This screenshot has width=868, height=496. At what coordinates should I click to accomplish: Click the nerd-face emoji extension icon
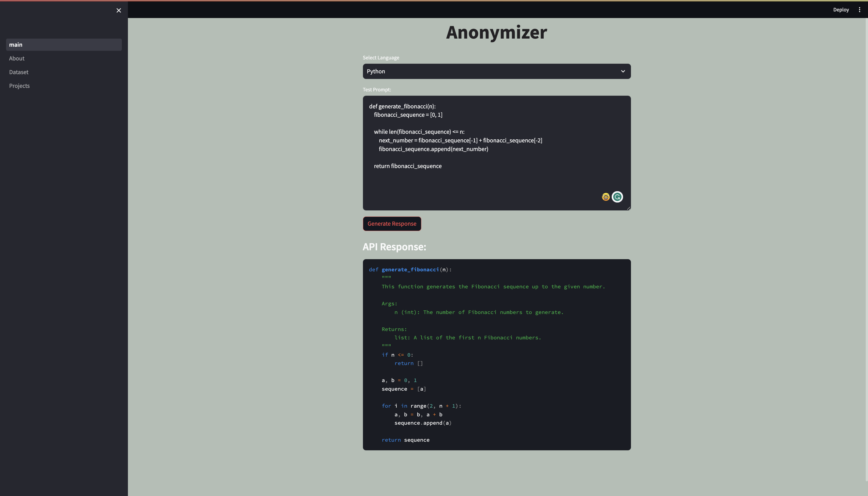[x=606, y=197]
